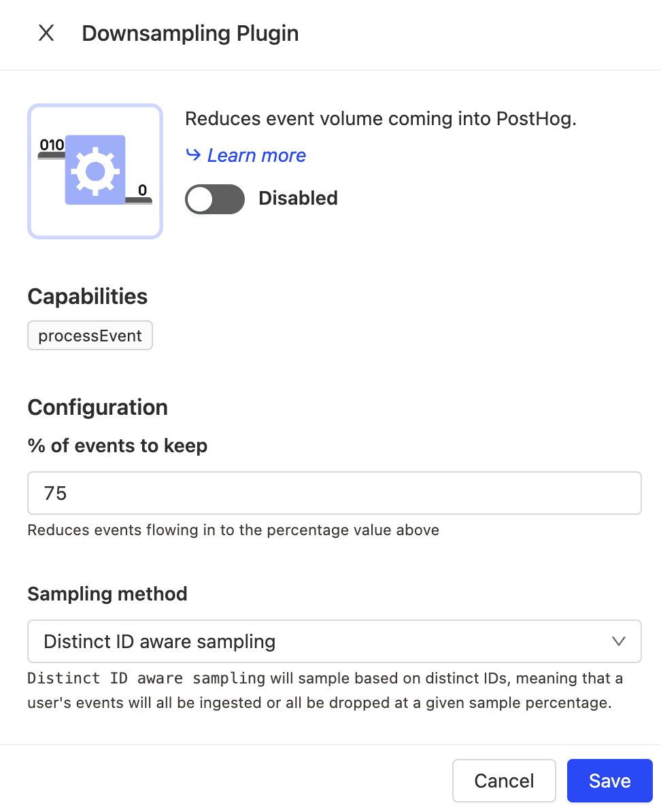Image resolution: width=661 pixels, height=812 pixels.
Task: Click the "Reduces event volume" description text
Action: pyautogui.click(x=381, y=119)
